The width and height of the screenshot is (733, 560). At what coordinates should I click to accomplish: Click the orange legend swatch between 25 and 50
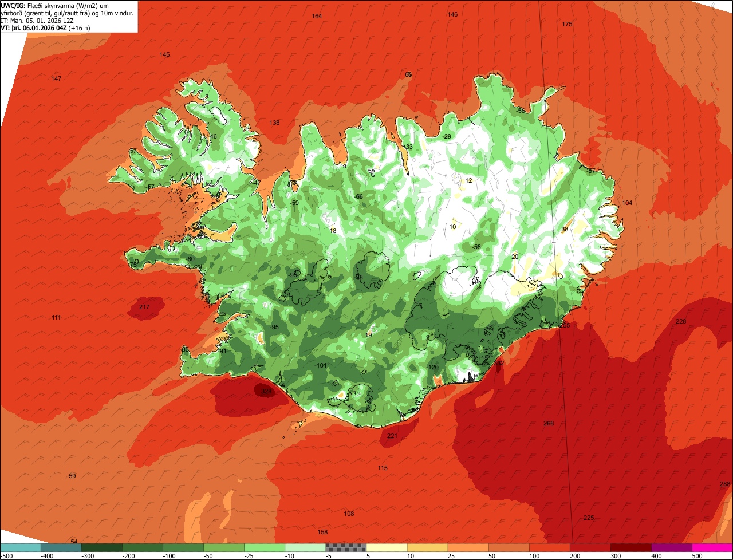pyautogui.click(x=468, y=547)
